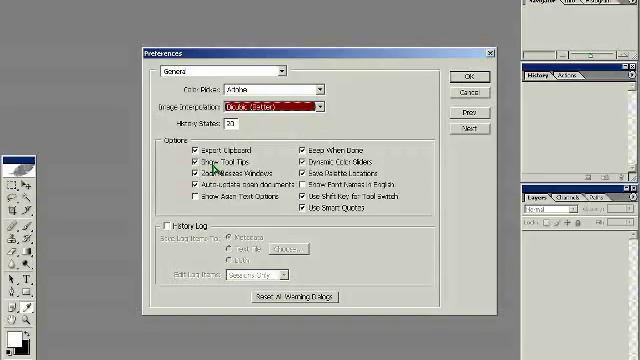
Task: Toggle Auto-update open documents checkbox
Action: 195,184
